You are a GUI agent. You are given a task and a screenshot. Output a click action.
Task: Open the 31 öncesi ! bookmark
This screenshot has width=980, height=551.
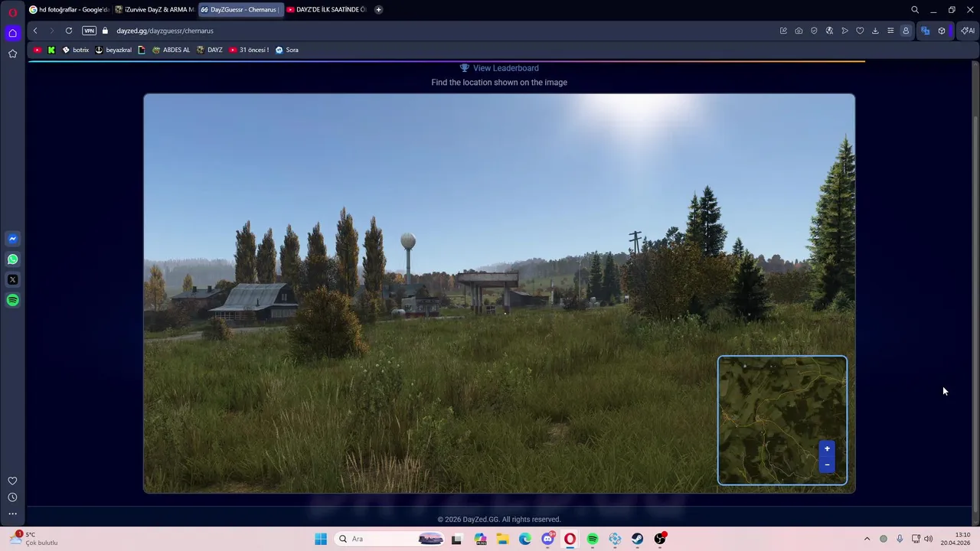click(x=249, y=50)
